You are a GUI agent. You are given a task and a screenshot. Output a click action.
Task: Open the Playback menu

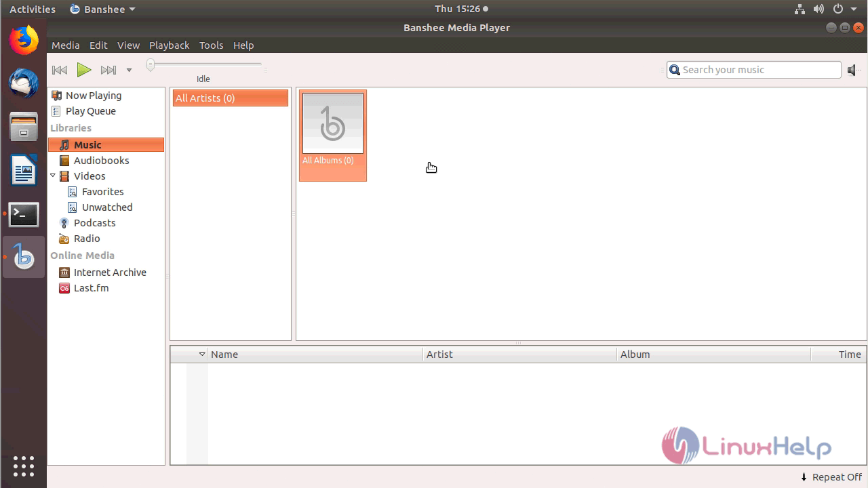tap(170, 45)
